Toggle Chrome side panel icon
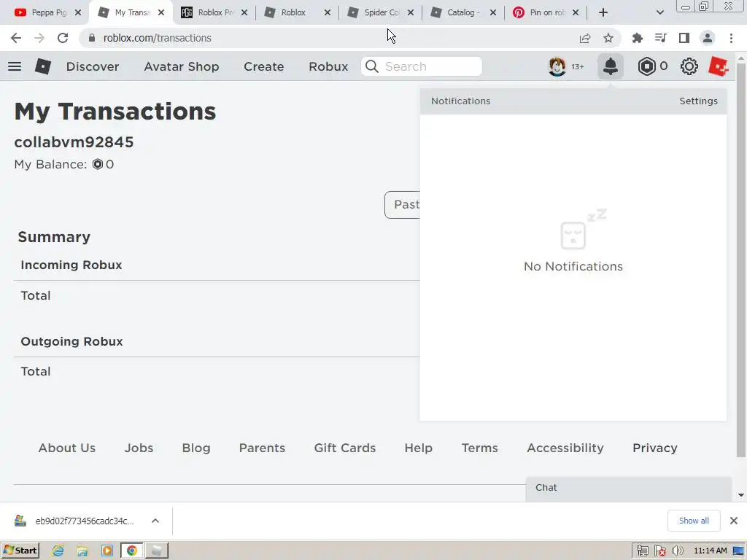 pos(684,38)
